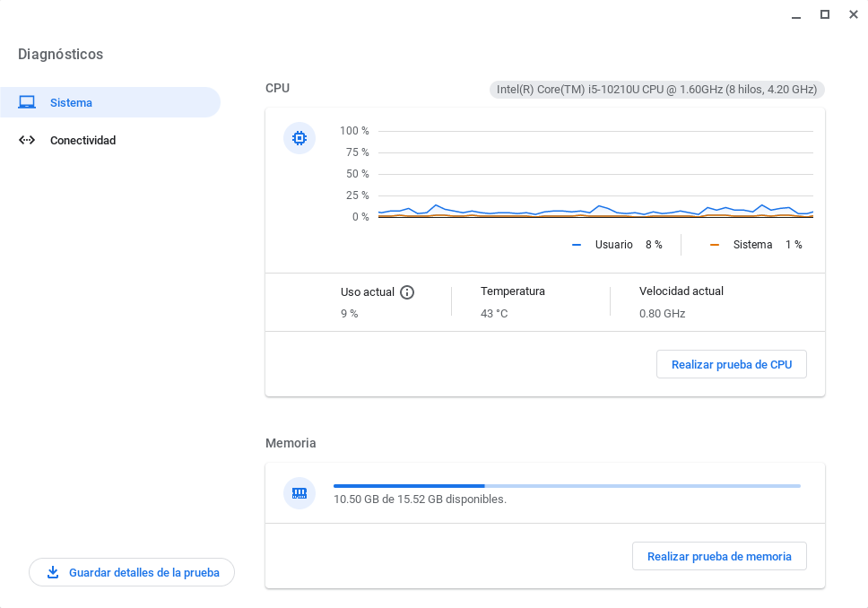Viewport: 868px width, 608px height.
Task: Start the CPU test with Realizar prueba de CPU
Action: pos(731,364)
